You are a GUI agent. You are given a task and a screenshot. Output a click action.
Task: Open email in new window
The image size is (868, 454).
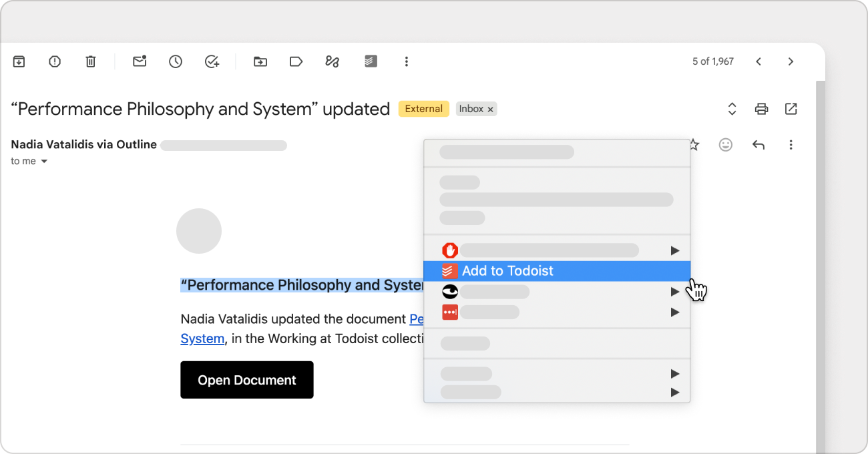point(791,109)
